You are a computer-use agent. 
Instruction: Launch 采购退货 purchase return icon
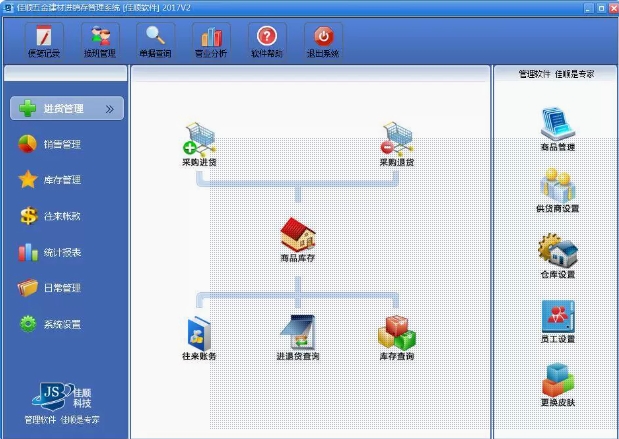[x=397, y=144]
